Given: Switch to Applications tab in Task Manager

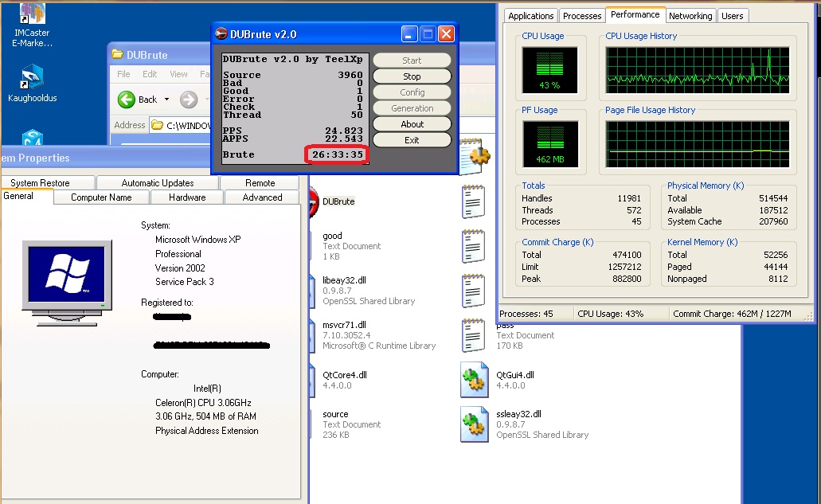Looking at the screenshot, I should tap(530, 16).
